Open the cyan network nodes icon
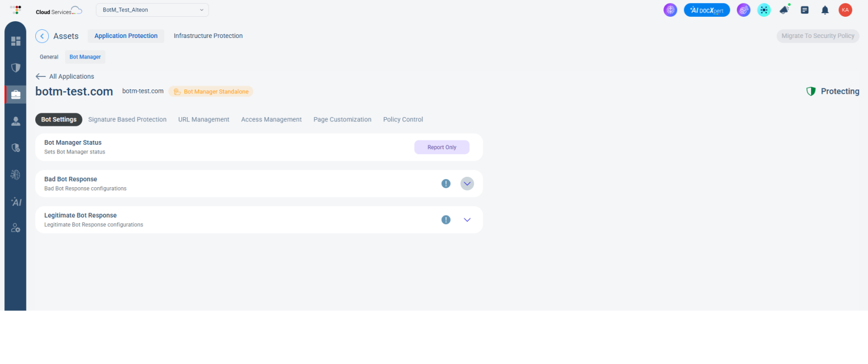868x364 pixels. (x=764, y=10)
